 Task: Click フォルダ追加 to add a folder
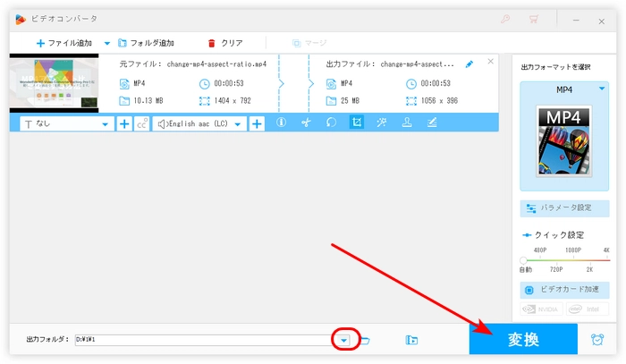pyautogui.click(x=146, y=42)
